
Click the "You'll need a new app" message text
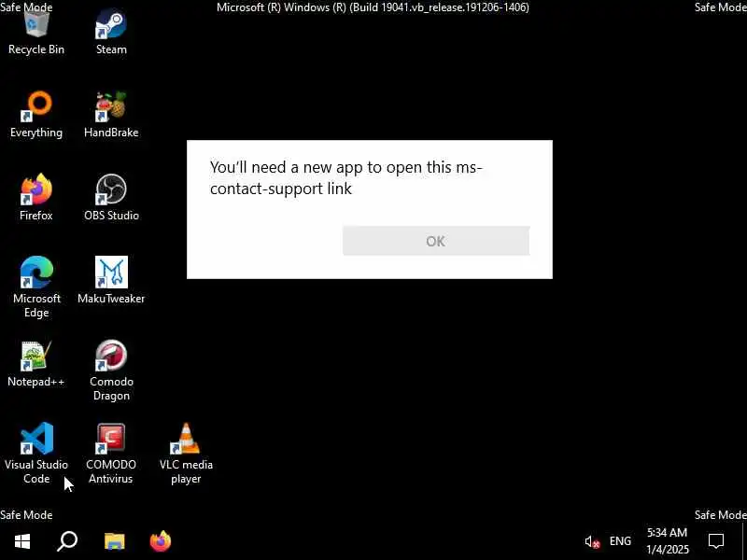346,177
